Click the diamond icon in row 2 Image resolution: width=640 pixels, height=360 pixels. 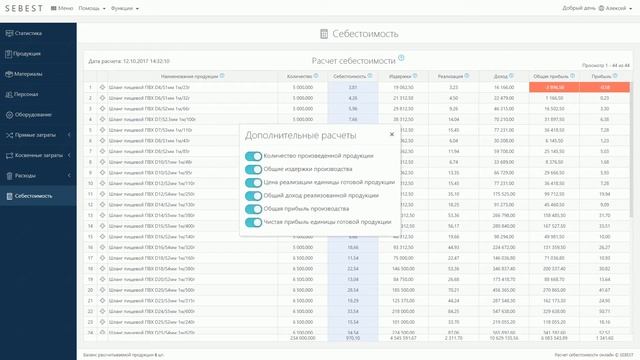102,98
